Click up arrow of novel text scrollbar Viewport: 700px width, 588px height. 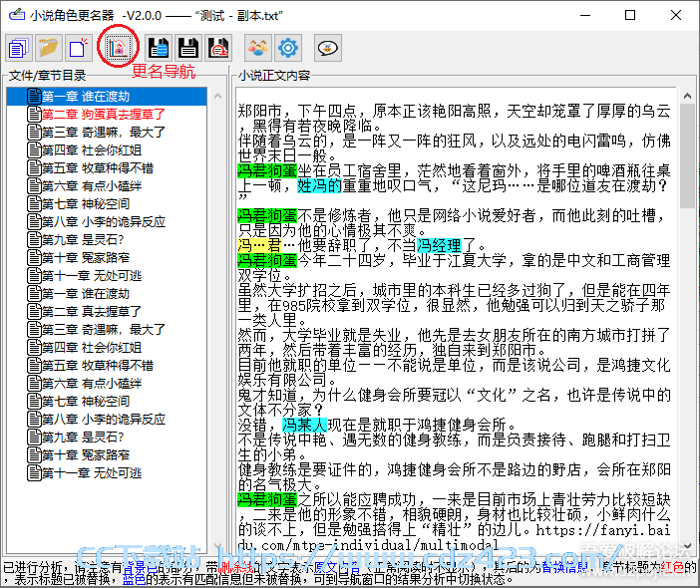click(687, 96)
